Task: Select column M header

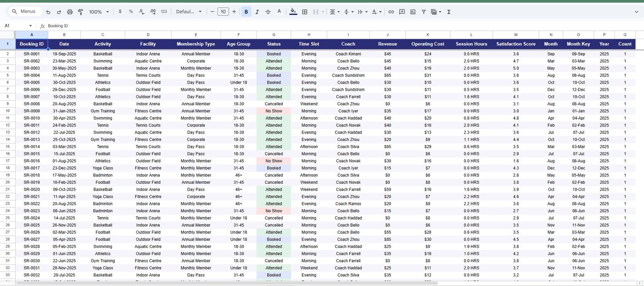Action: (516, 35)
